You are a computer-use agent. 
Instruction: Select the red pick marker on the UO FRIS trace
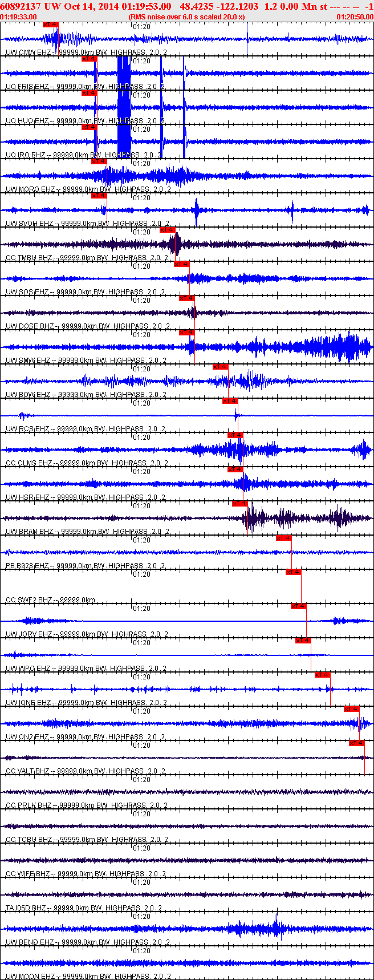click(90, 59)
